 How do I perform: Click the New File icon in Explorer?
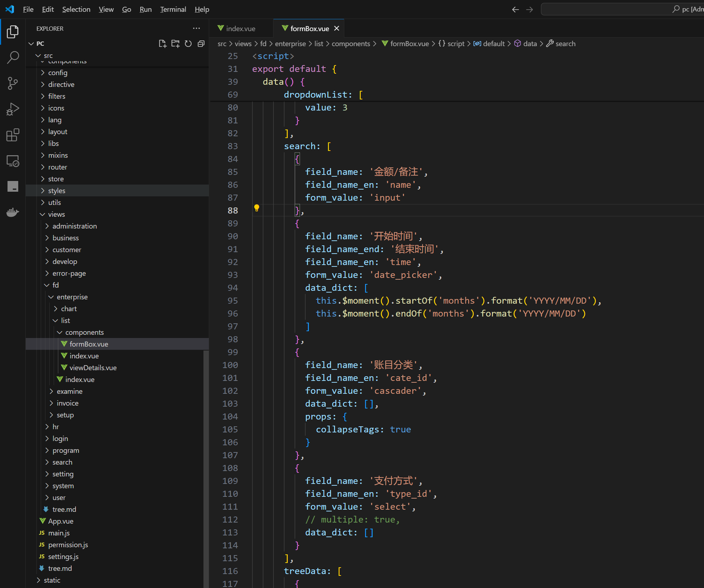pyautogui.click(x=162, y=44)
